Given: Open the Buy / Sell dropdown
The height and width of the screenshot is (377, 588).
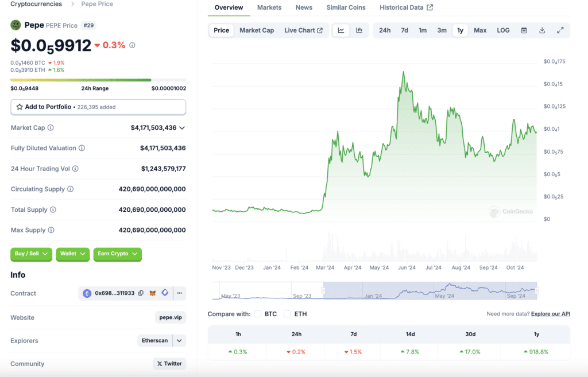Looking at the screenshot, I should 31,254.
